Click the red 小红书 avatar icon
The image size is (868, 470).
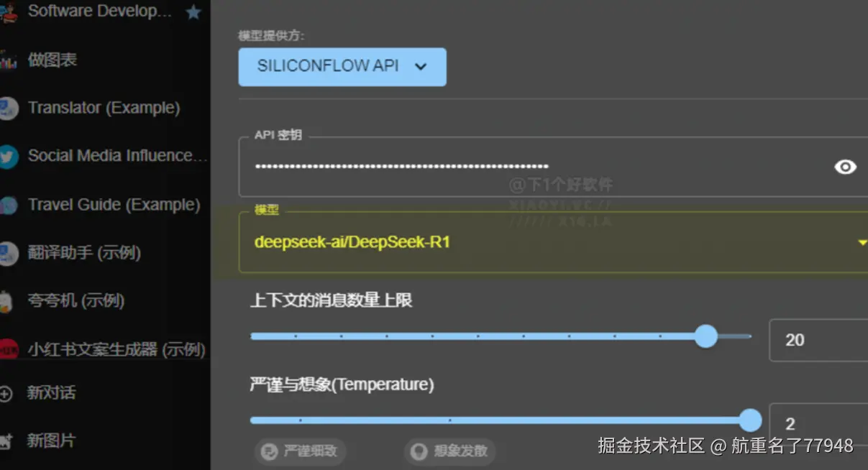coord(8,350)
